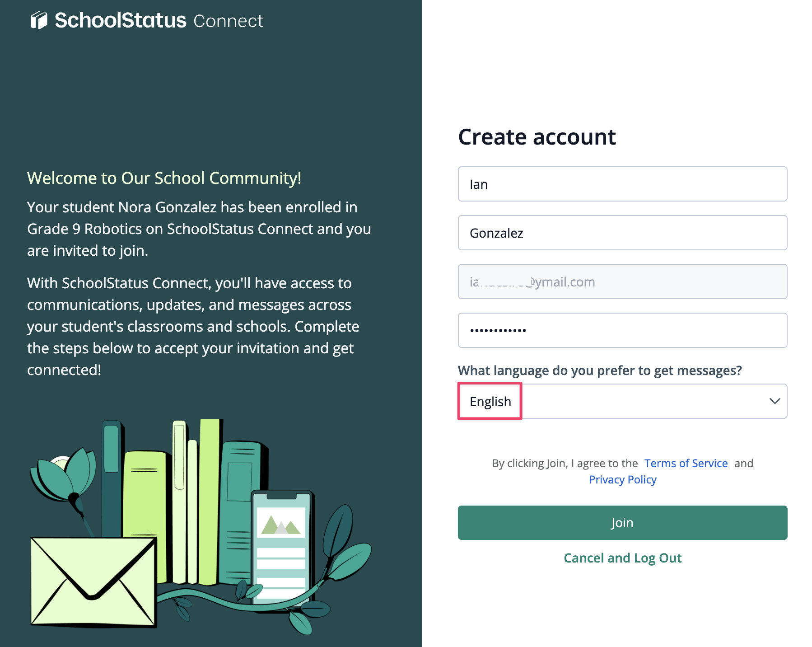The image size is (812, 647).
Task: Click the Welcome to Our School Community heading
Action: [164, 178]
